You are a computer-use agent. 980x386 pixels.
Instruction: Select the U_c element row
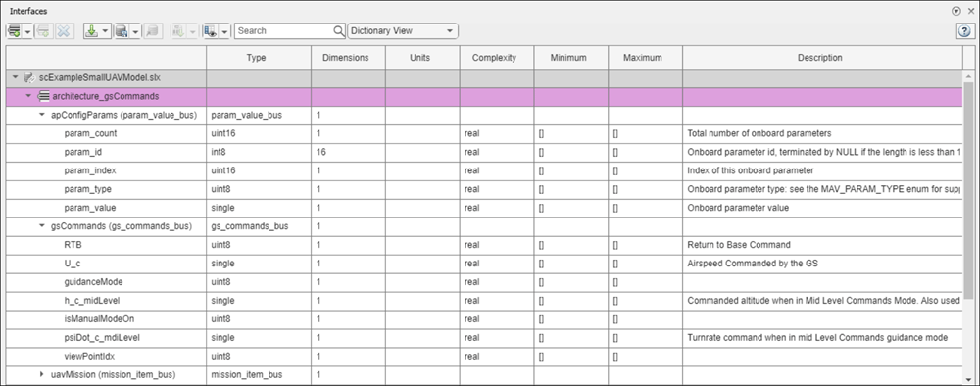[x=484, y=263]
